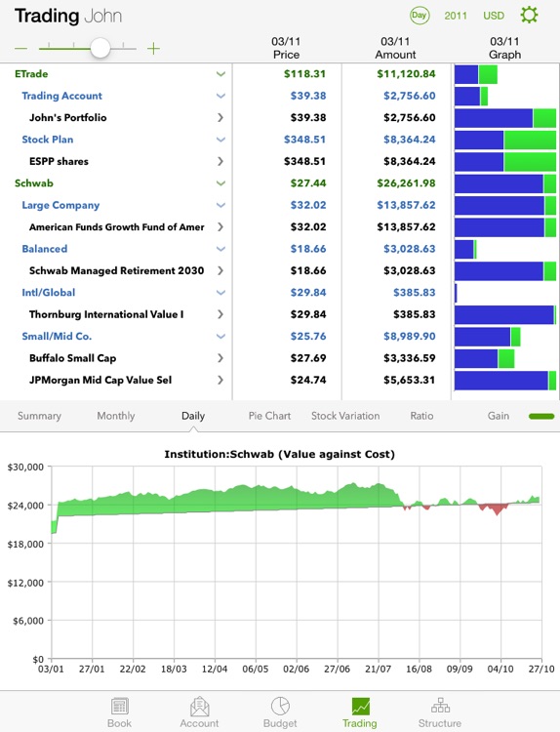This screenshot has width=560, height=732.
Task: Click the $385.83 Thornburg amount in black
Action: tap(414, 314)
